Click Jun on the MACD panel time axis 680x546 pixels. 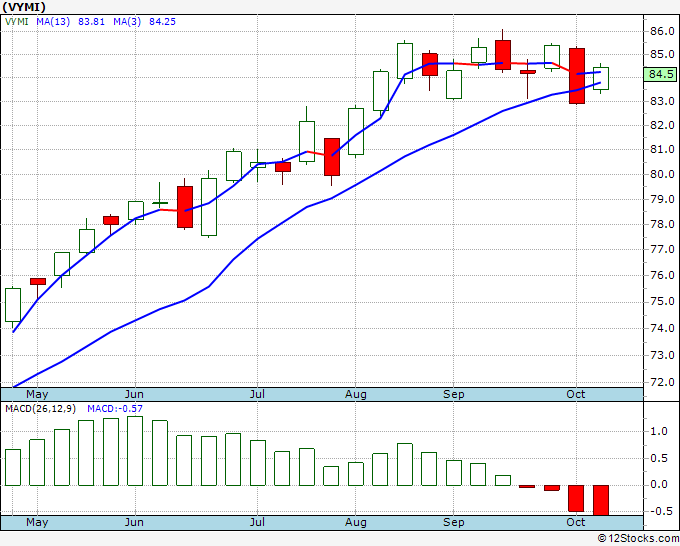click(134, 523)
